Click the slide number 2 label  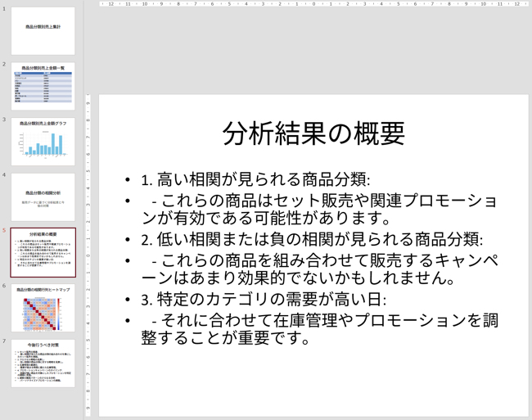pyautogui.click(x=4, y=64)
